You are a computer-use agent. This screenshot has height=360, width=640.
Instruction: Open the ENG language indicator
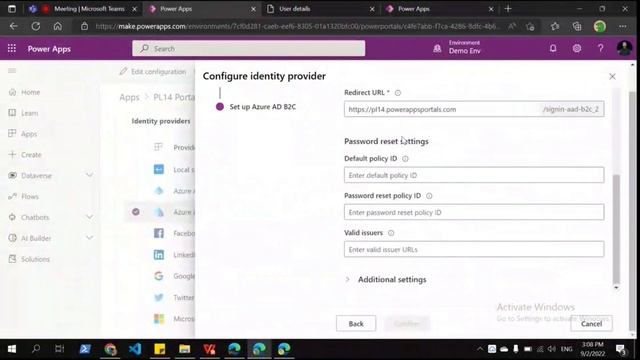(x=566, y=349)
